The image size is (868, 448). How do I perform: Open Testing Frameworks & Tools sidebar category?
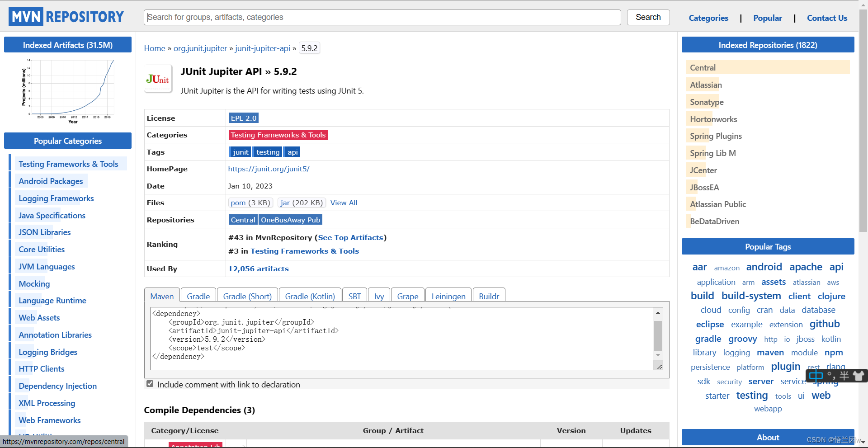[x=68, y=164]
